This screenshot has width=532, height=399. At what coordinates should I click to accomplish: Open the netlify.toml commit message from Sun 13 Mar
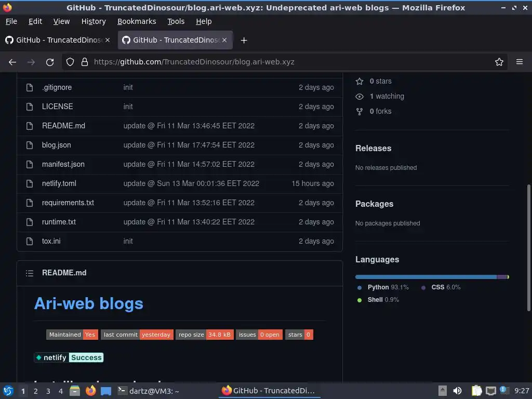pos(191,183)
